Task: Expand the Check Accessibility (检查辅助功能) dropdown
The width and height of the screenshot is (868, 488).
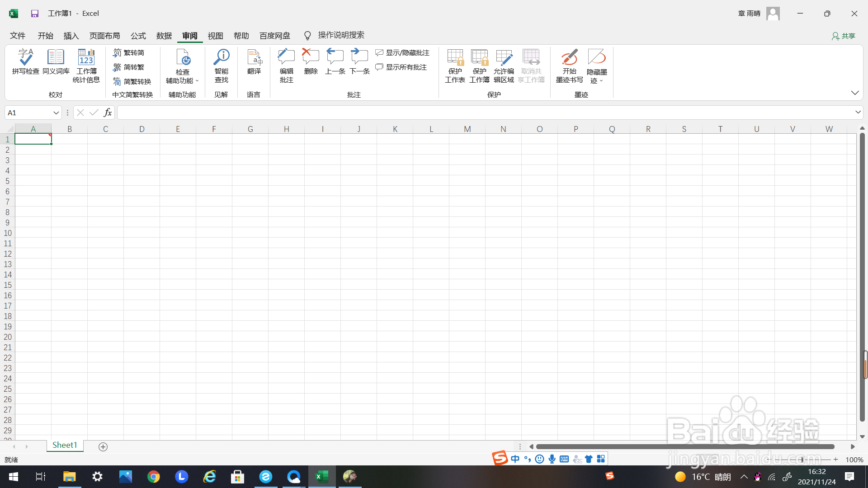Action: [x=197, y=81]
